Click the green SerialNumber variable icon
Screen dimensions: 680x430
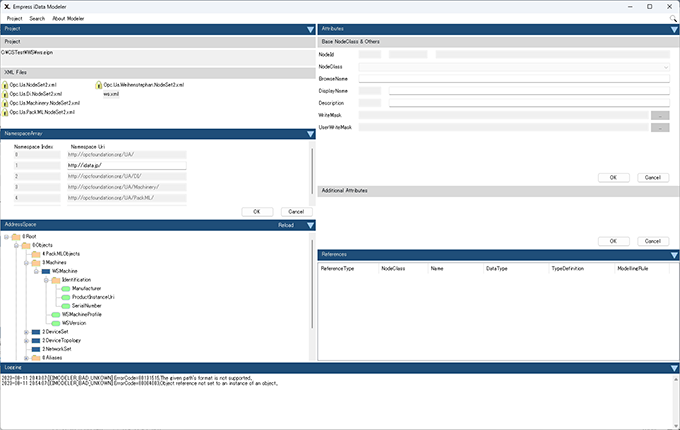tap(65, 306)
